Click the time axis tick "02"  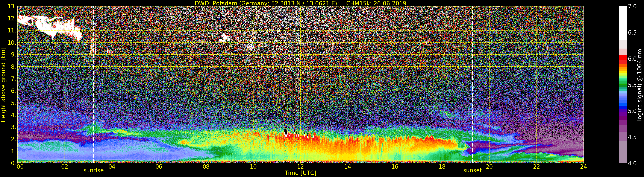click(x=65, y=167)
